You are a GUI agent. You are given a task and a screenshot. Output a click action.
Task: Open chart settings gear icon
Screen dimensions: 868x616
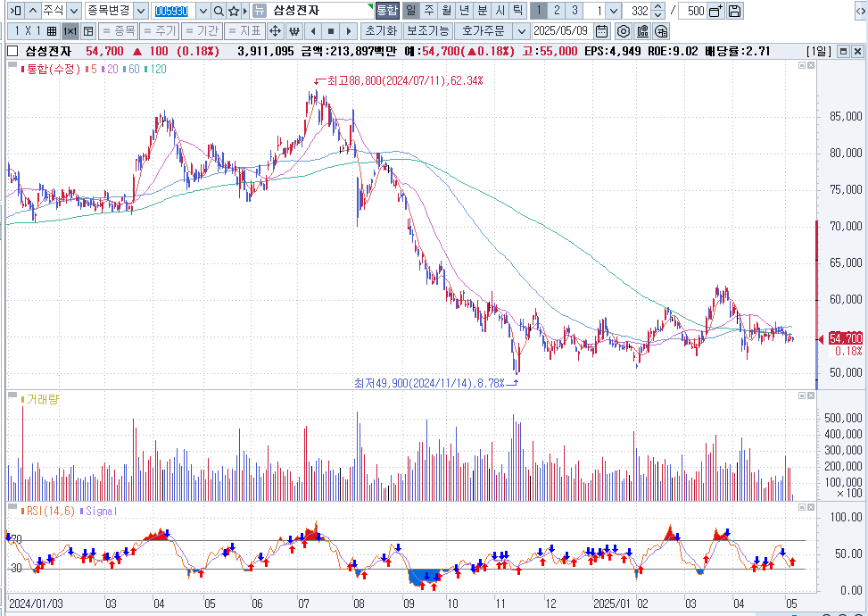pos(623,31)
